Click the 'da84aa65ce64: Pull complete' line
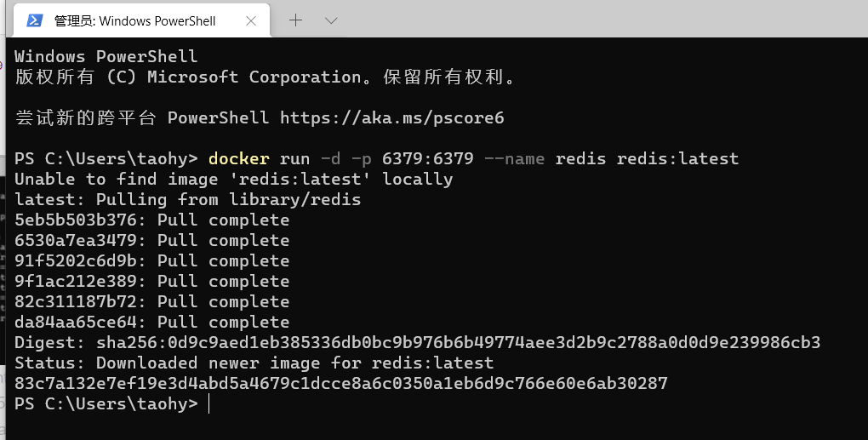The width and height of the screenshot is (868, 440). coord(152,322)
